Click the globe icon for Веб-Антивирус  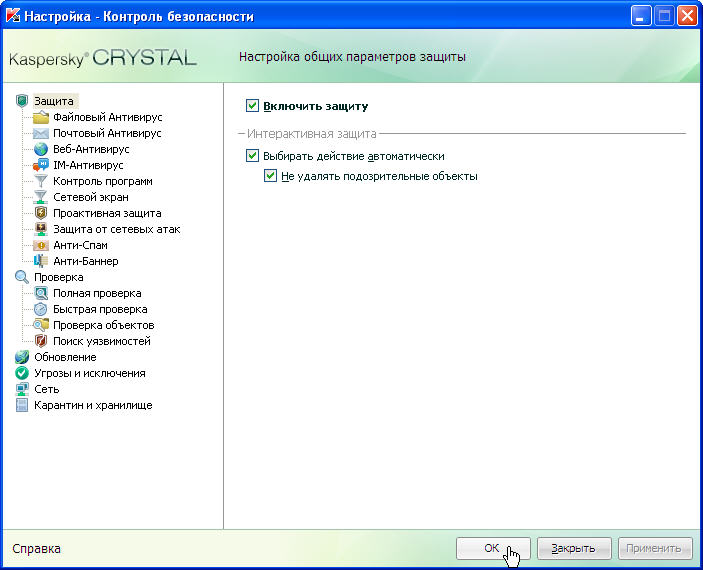click(40, 149)
